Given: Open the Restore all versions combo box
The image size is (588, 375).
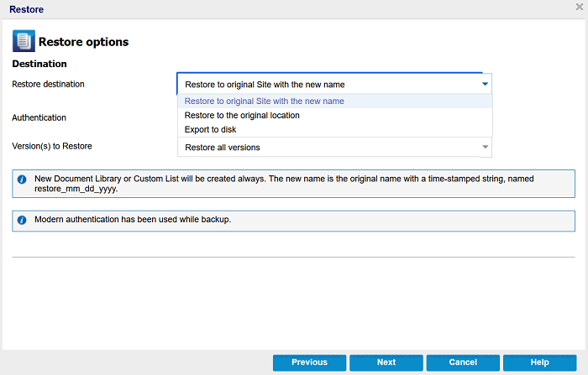Looking at the screenshot, I should [334, 147].
